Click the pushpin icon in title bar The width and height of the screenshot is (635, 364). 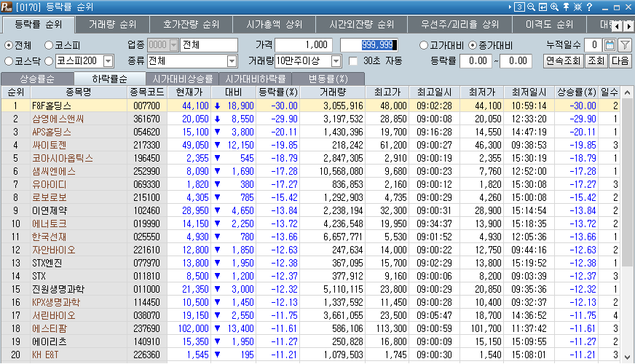click(566, 7)
